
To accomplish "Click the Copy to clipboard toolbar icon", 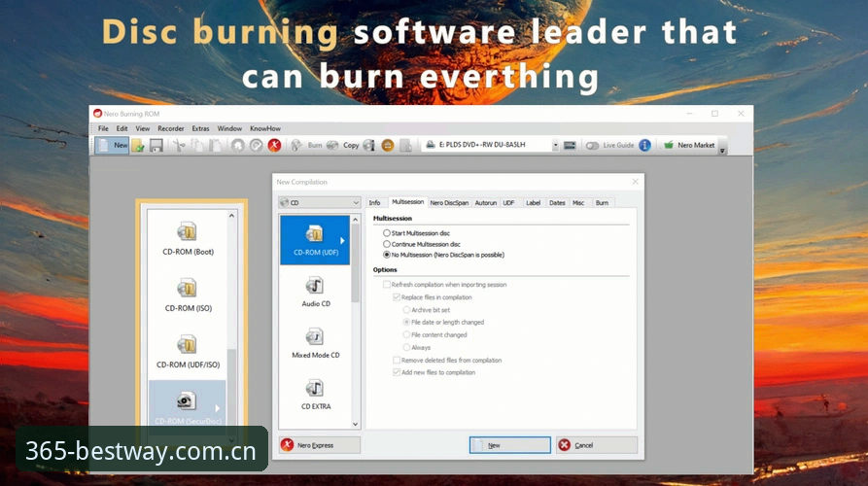I will (x=197, y=146).
